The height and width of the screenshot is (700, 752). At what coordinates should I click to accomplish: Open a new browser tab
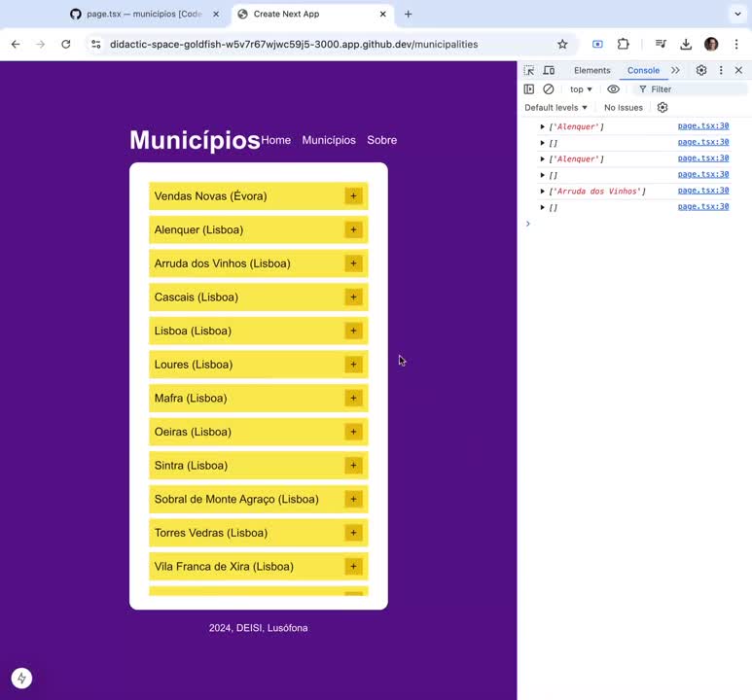(408, 15)
